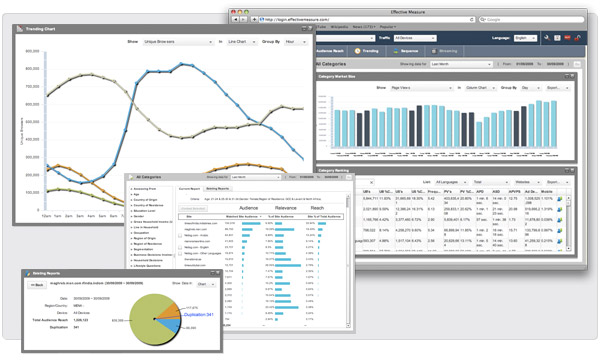Image resolution: width=601 pixels, height=360 pixels.
Task: Click the red badge icon in header
Action: 567,38
